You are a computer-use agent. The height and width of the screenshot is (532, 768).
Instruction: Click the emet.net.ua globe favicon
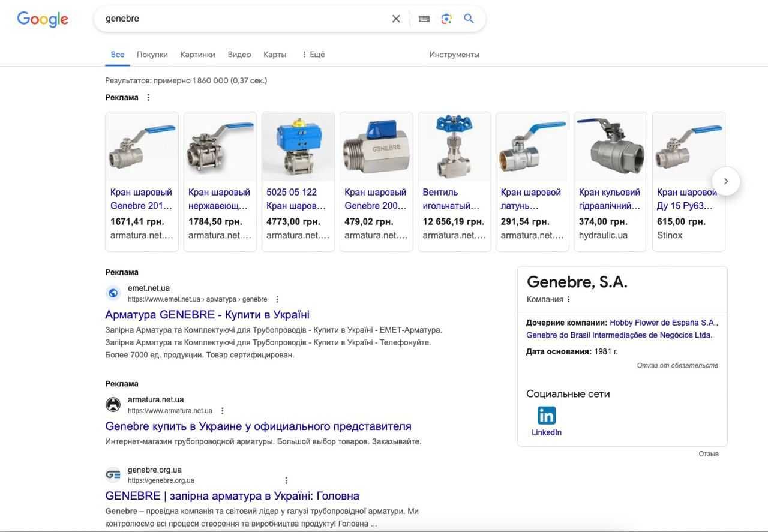113,293
